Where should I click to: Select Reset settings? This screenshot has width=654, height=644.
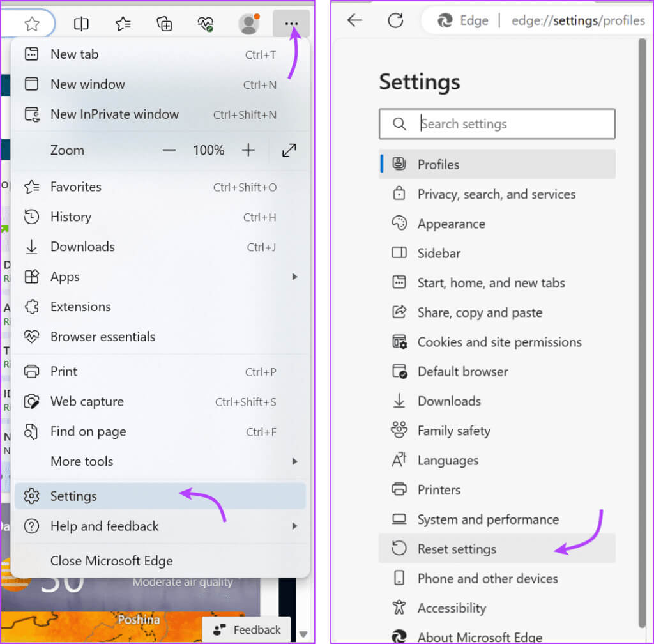point(497,549)
